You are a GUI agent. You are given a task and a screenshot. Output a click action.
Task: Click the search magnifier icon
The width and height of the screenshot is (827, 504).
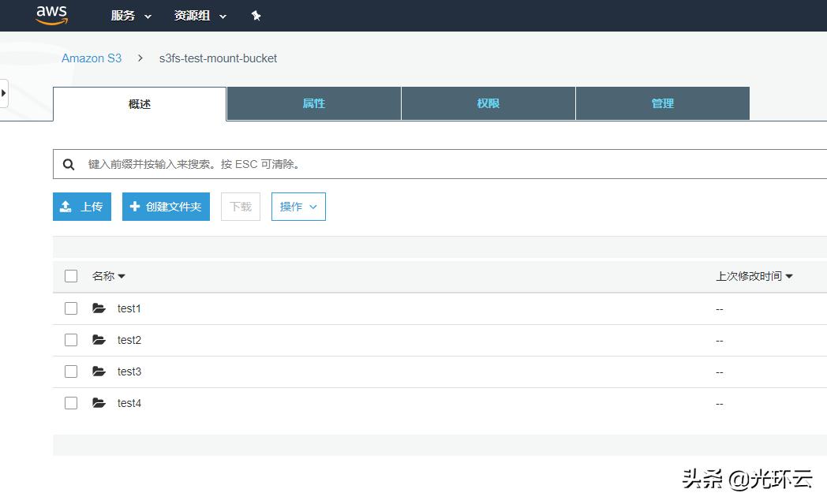(69, 164)
